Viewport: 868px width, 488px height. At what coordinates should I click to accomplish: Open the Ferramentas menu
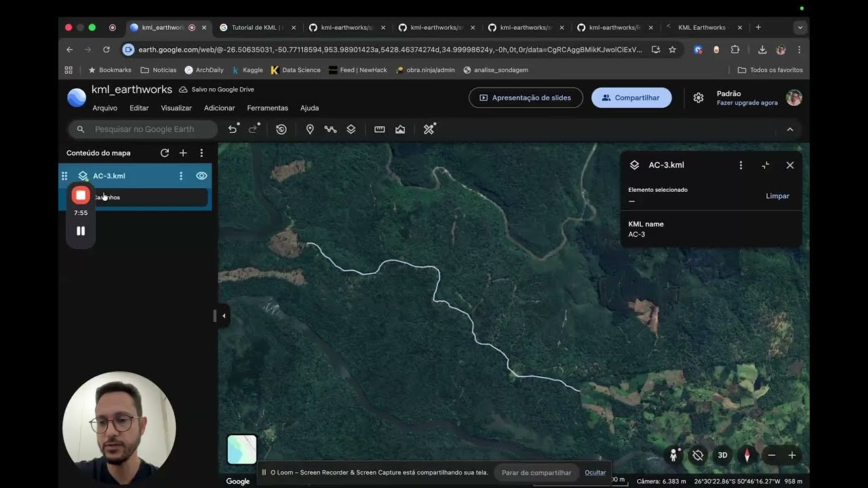tap(267, 108)
